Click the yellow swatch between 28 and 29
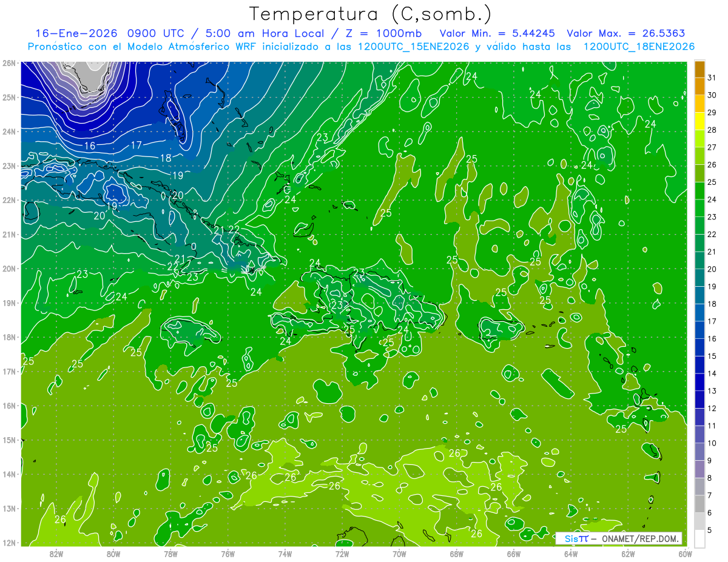This screenshot has width=728, height=562. coord(699,121)
